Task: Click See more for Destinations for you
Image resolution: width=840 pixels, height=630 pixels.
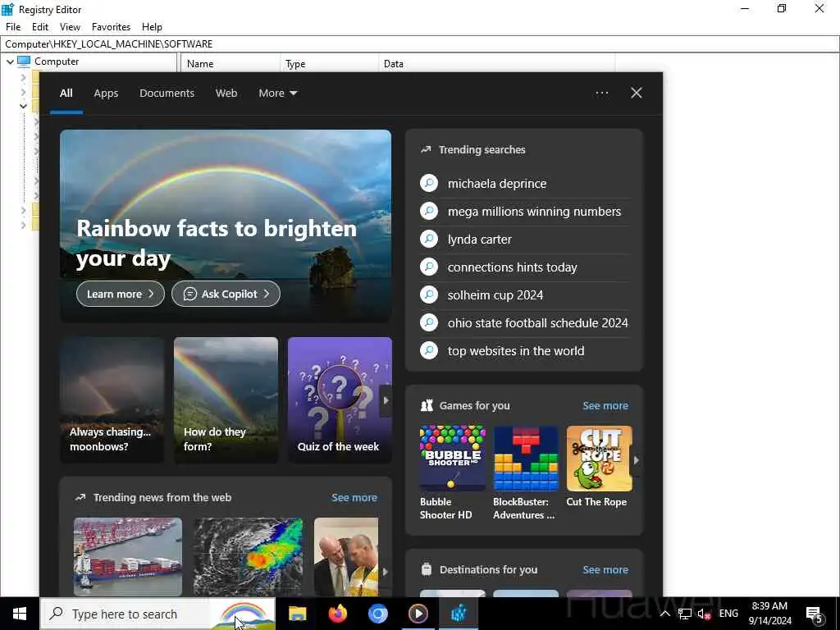Action: (x=605, y=569)
